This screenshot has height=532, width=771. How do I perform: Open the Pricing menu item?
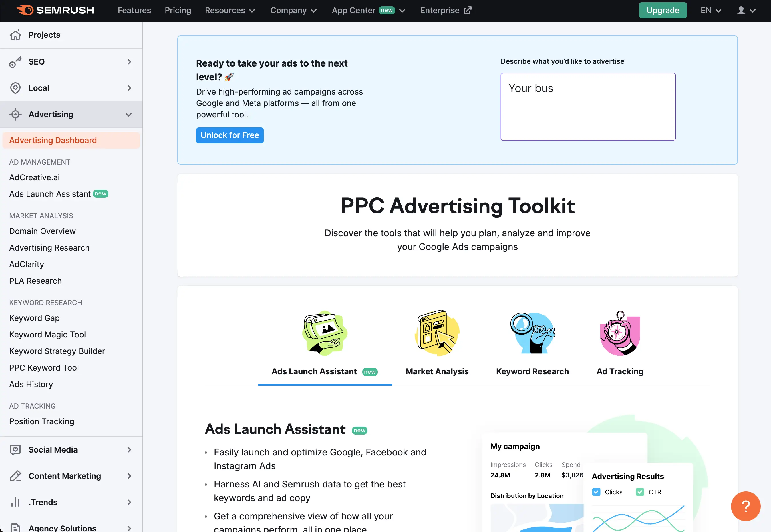pyautogui.click(x=178, y=10)
